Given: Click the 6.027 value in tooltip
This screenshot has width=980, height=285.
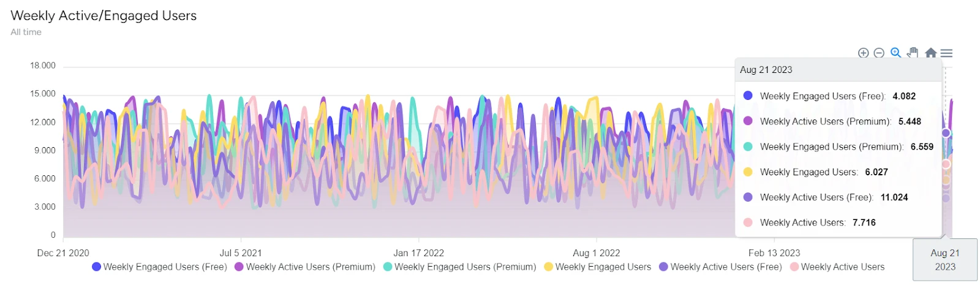Looking at the screenshot, I should point(876,172).
